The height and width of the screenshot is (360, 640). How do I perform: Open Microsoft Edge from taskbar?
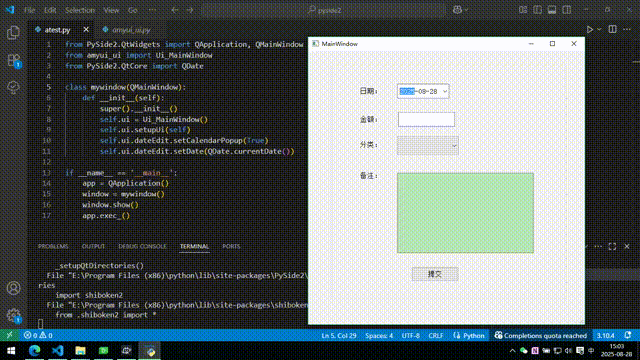pyautogui.click(x=34, y=351)
